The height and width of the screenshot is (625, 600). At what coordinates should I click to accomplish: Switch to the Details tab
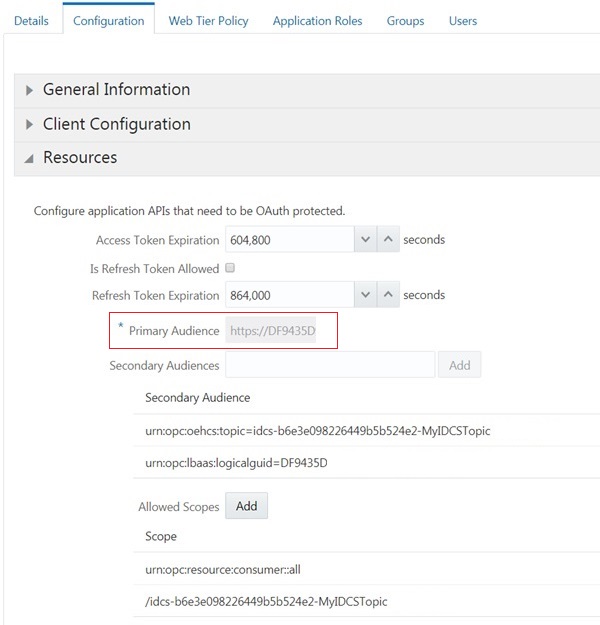(x=31, y=21)
